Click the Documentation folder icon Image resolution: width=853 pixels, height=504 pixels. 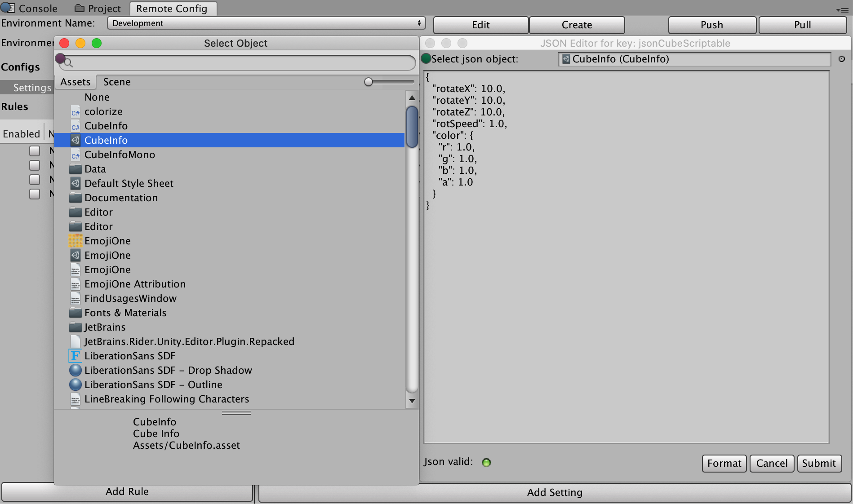[75, 198]
